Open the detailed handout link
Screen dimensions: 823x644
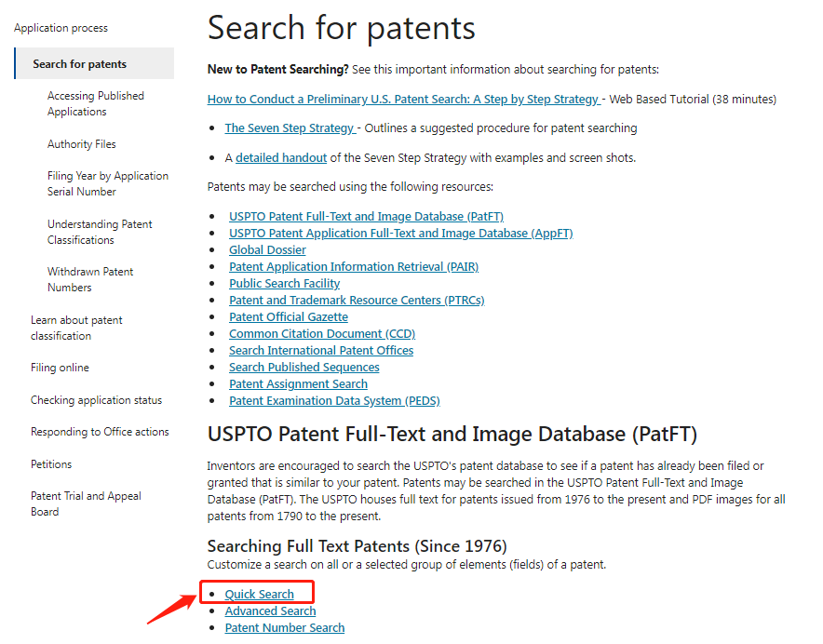[281, 158]
